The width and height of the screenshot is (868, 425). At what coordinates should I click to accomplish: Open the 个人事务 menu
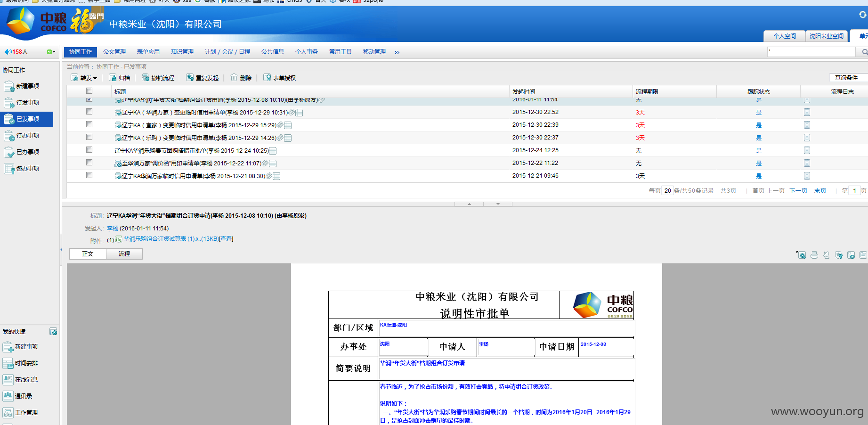point(307,52)
